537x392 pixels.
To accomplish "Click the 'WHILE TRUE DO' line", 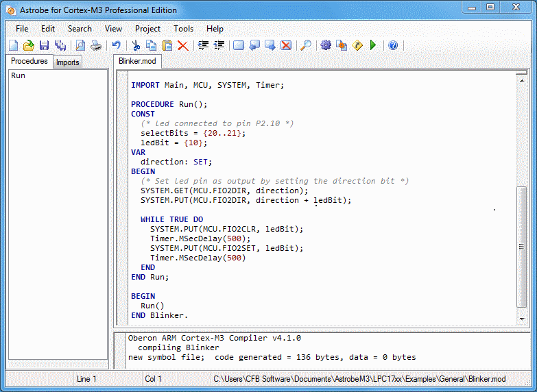I will coord(171,219).
